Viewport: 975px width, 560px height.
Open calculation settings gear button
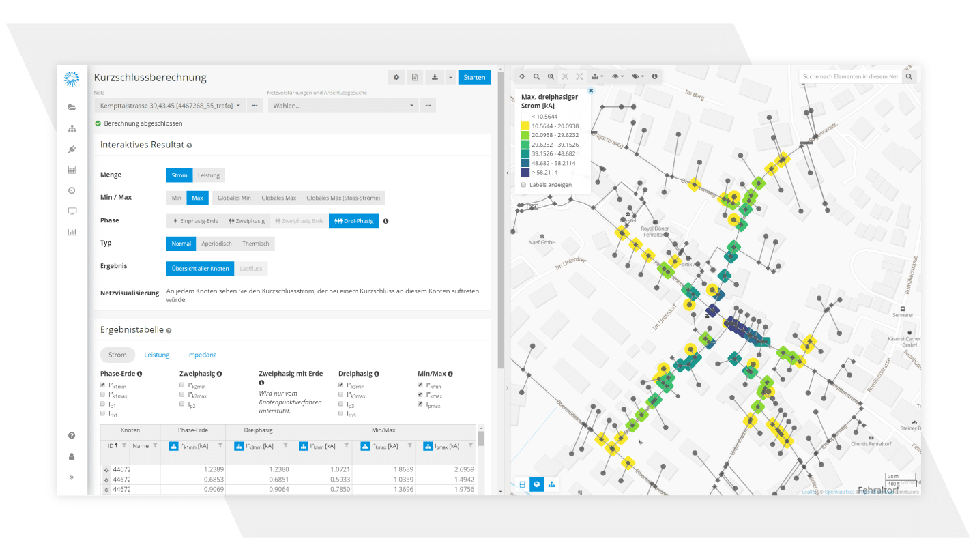click(x=396, y=78)
